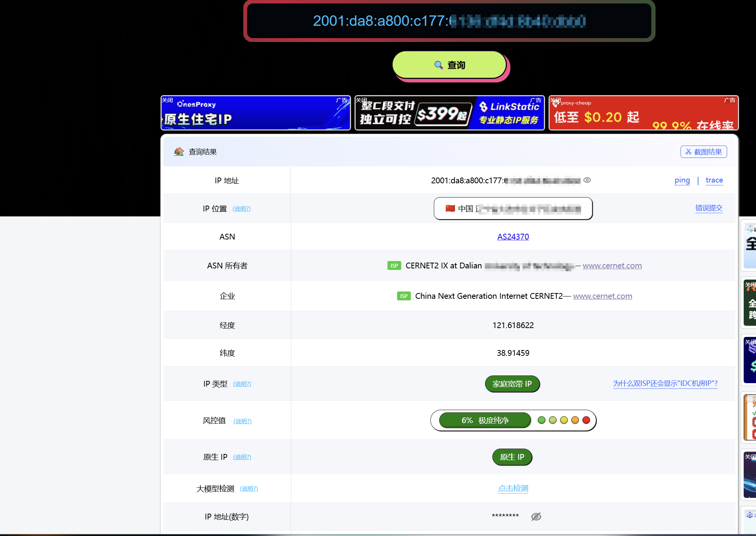Screen dimensions: 756x536
Task: Click the 点击检测 detection link
Action: point(513,489)
